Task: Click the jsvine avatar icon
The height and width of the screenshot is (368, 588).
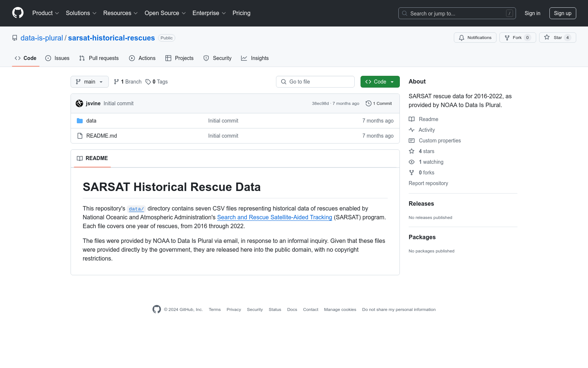Action: pyautogui.click(x=79, y=103)
